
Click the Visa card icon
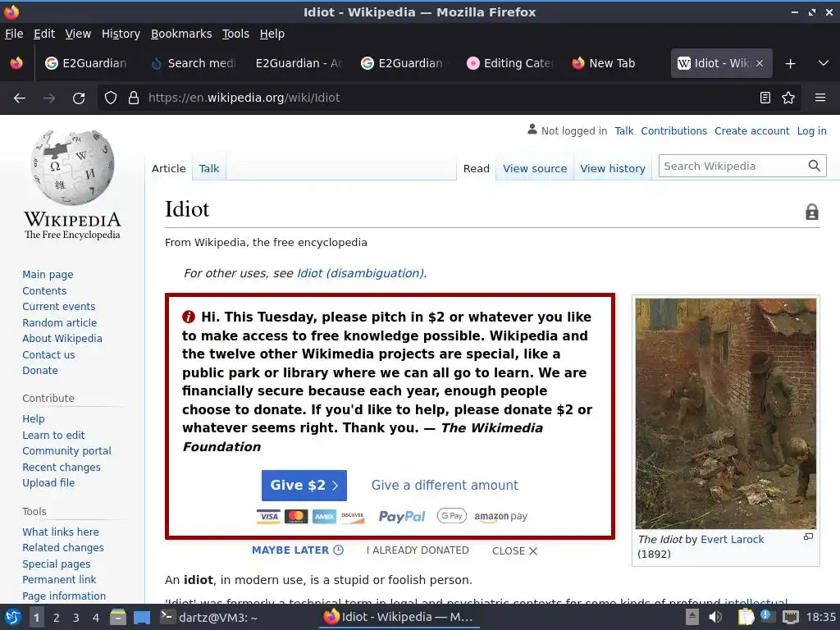[268, 517]
